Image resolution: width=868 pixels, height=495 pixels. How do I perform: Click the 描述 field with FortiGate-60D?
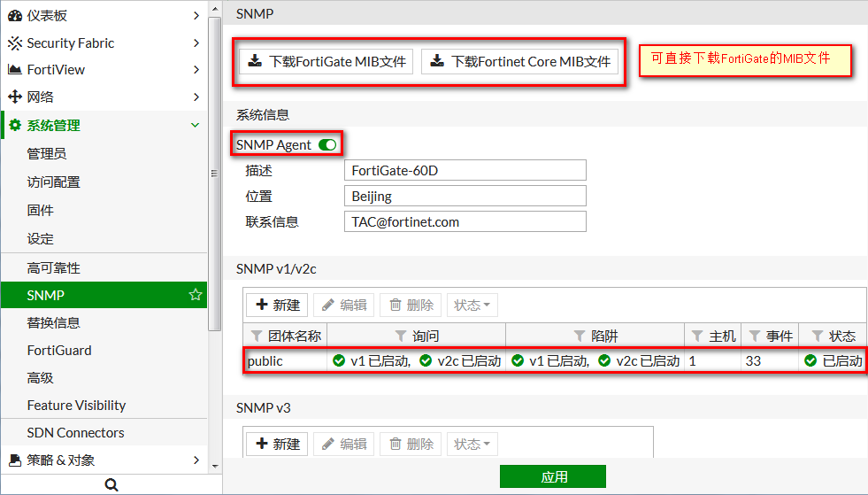point(465,170)
